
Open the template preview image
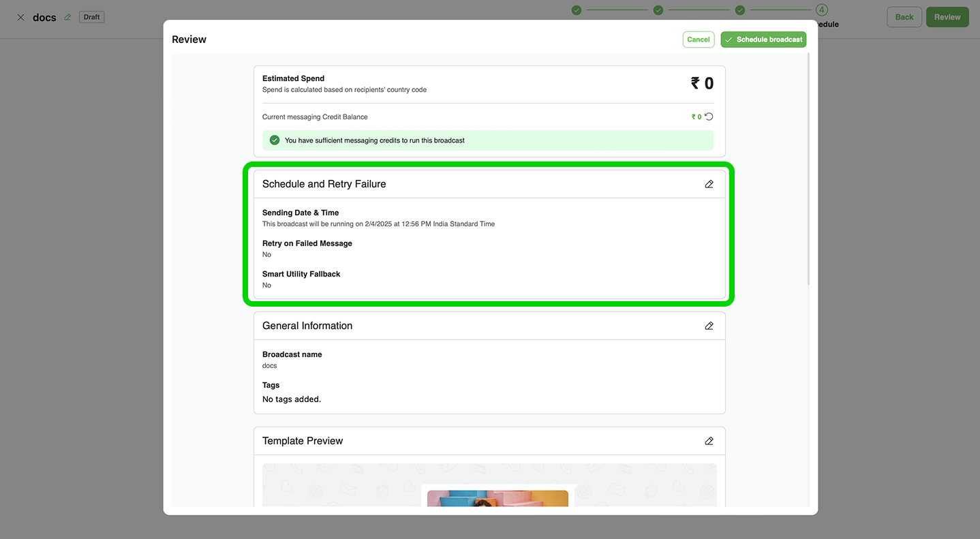coord(497,499)
